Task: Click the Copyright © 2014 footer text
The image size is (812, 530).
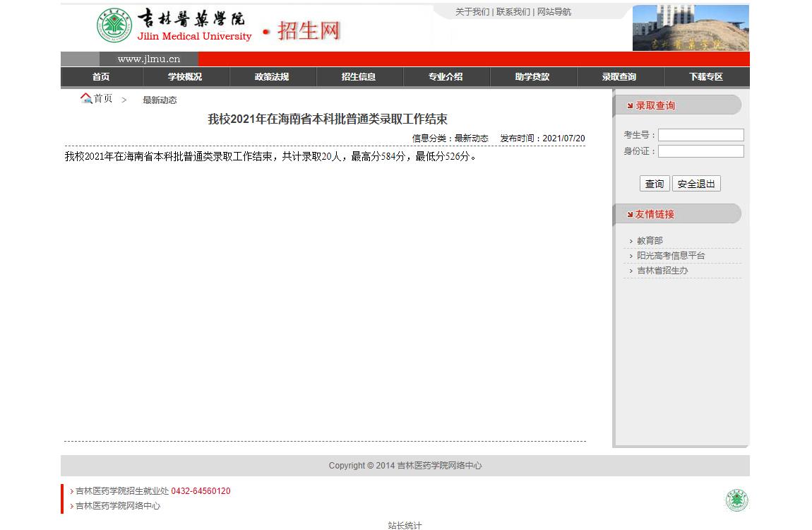Action: (x=405, y=466)
